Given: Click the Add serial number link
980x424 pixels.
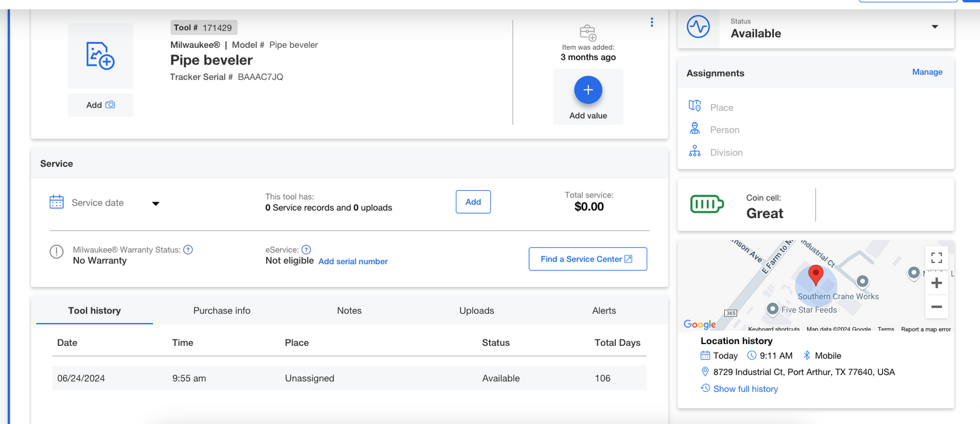Looking at the screenshot, I should [x=353, y=262].
